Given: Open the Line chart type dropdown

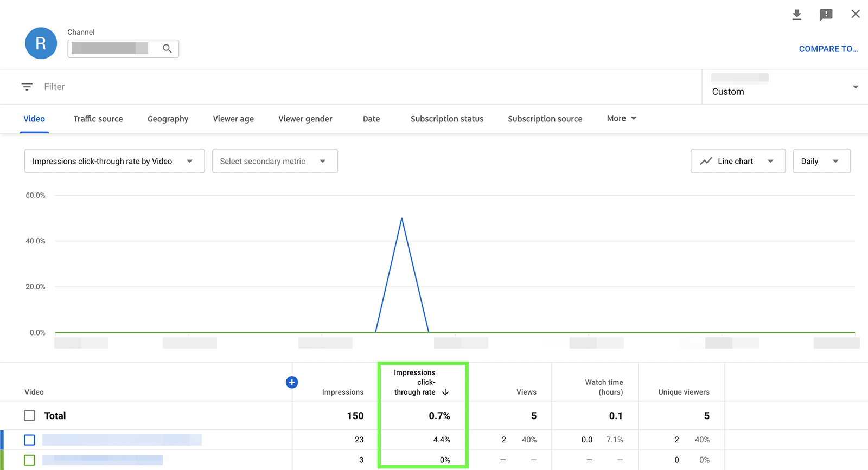Looking at the screenshot, I should tap(737, 161).
